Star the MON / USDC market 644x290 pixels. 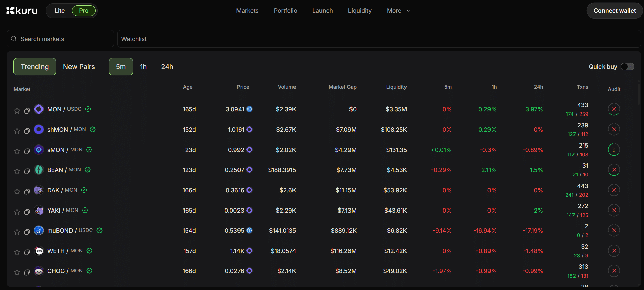pyautogui.click(x=17, y=111)
